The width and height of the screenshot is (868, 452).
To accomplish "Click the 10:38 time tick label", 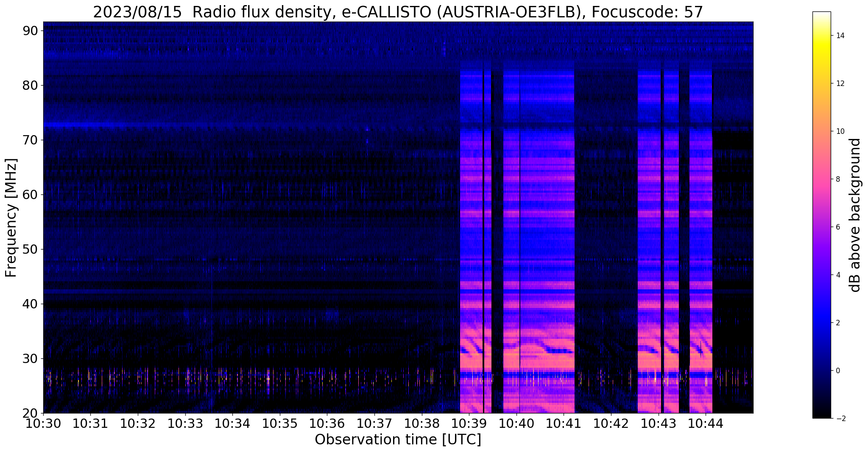I will (x=422, y=424).
